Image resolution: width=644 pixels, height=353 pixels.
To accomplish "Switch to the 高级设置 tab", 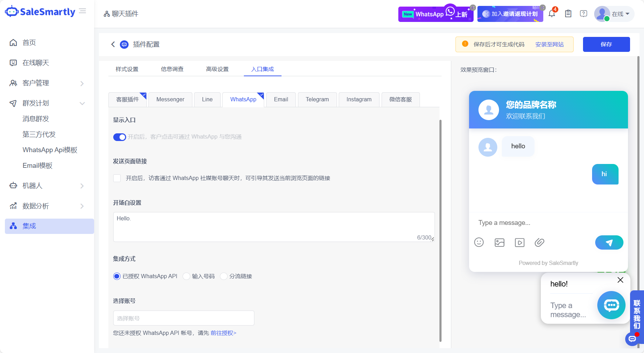I will pyautogui.click(x=217, y=69).
